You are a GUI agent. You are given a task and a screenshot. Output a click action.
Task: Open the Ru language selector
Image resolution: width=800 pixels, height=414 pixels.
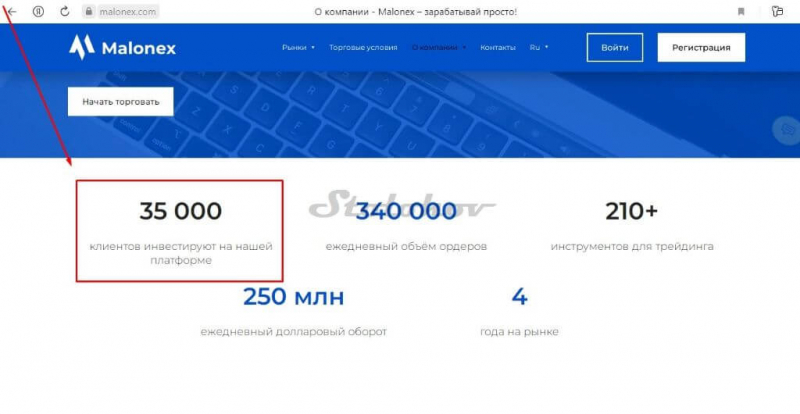point(539,47)
